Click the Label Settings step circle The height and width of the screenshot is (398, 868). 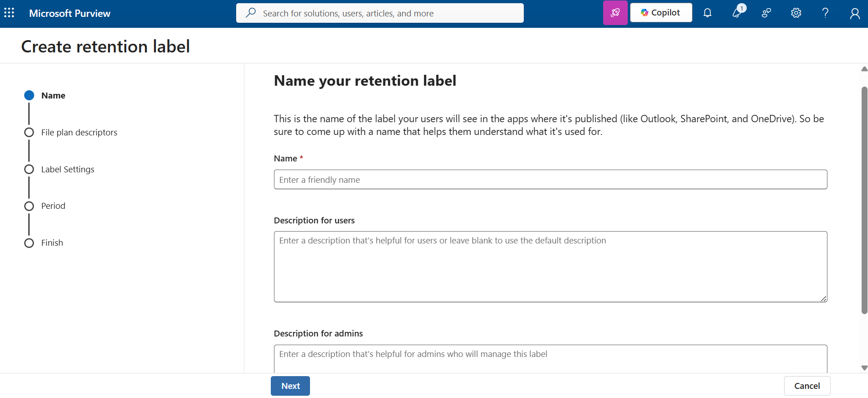point(29,169)
